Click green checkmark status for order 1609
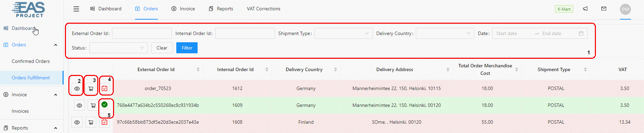Screen dimensions: 644x133 click(104, 104)
